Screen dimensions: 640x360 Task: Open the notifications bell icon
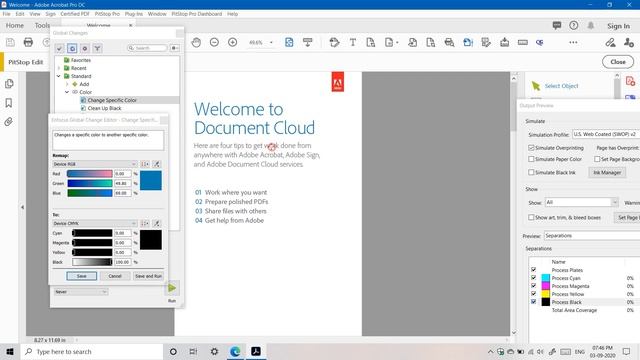[591, 25]
